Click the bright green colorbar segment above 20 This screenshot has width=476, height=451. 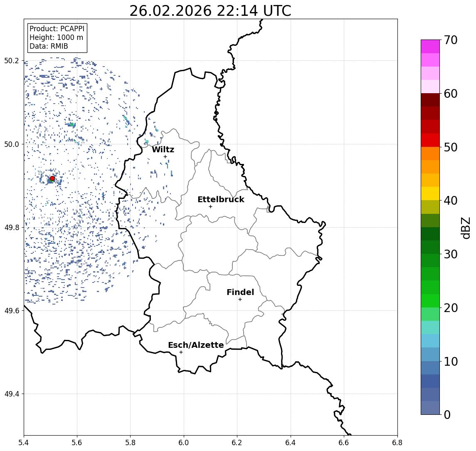(430, 300)
